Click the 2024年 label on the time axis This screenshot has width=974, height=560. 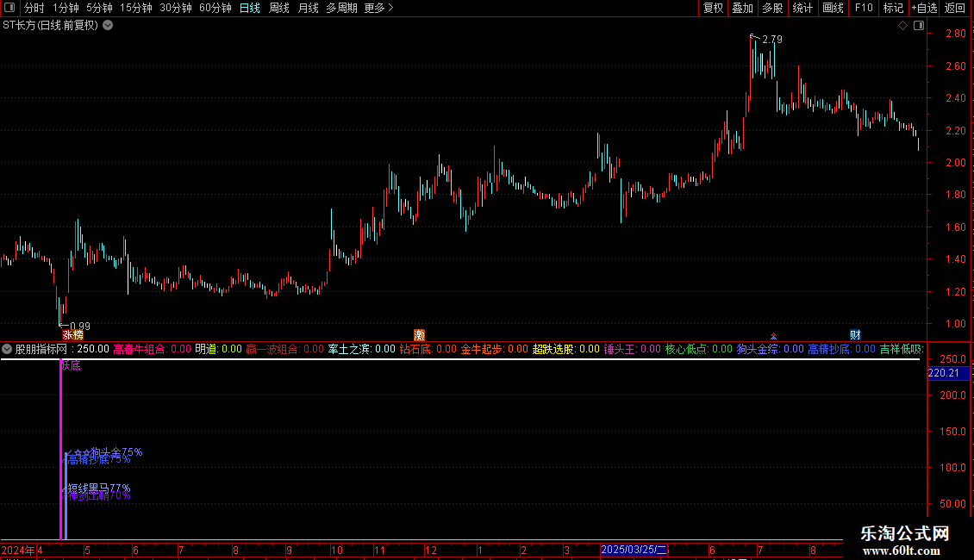tap(18, 551)
